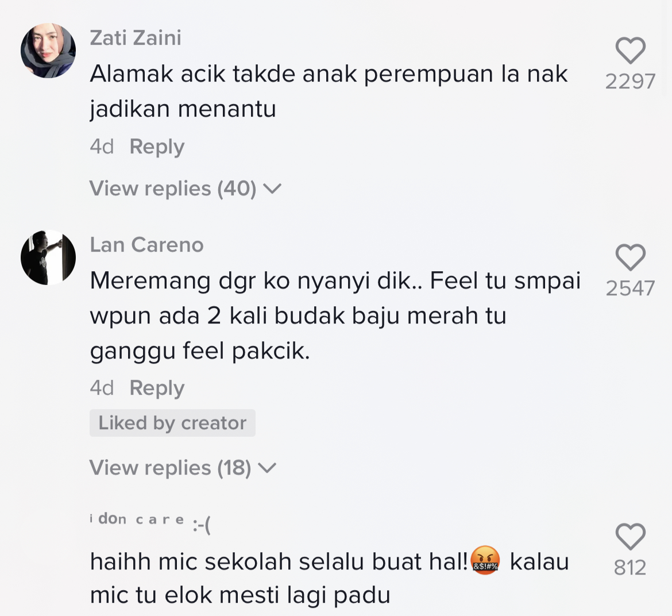Open Zati Zaini's profile picture

48,51
